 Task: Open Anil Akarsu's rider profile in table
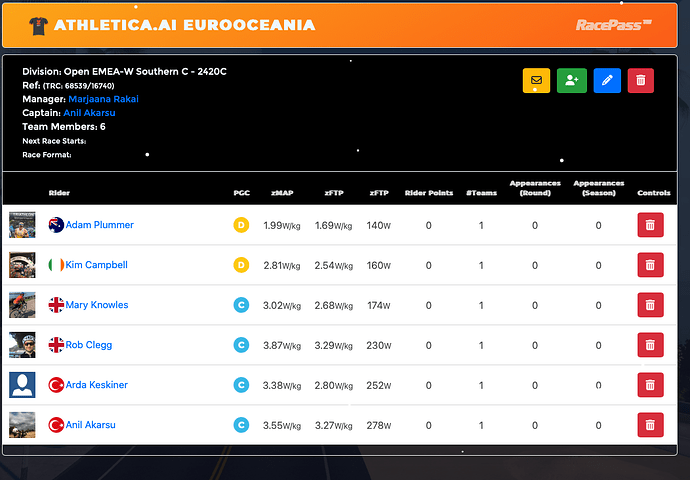90,425
